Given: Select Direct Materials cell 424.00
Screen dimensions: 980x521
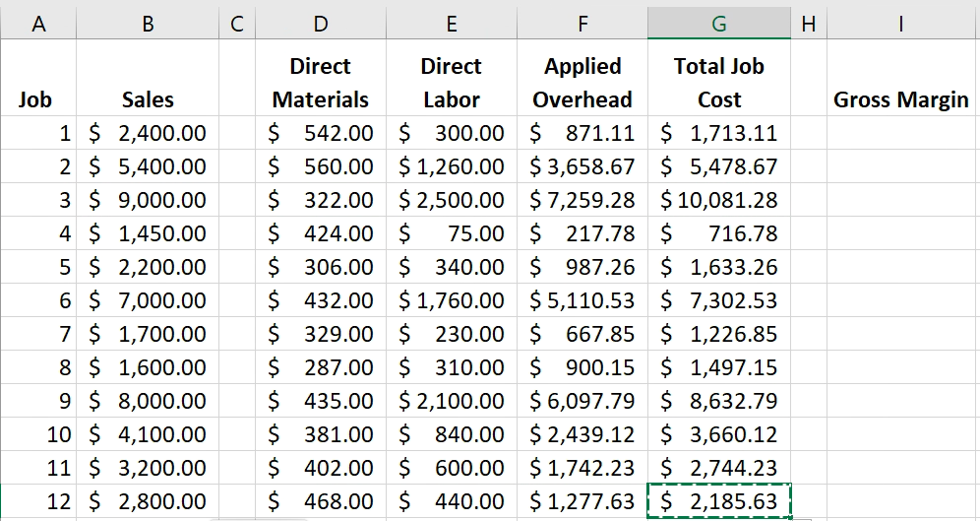Looking at the screenshot, I should (321, 233).
